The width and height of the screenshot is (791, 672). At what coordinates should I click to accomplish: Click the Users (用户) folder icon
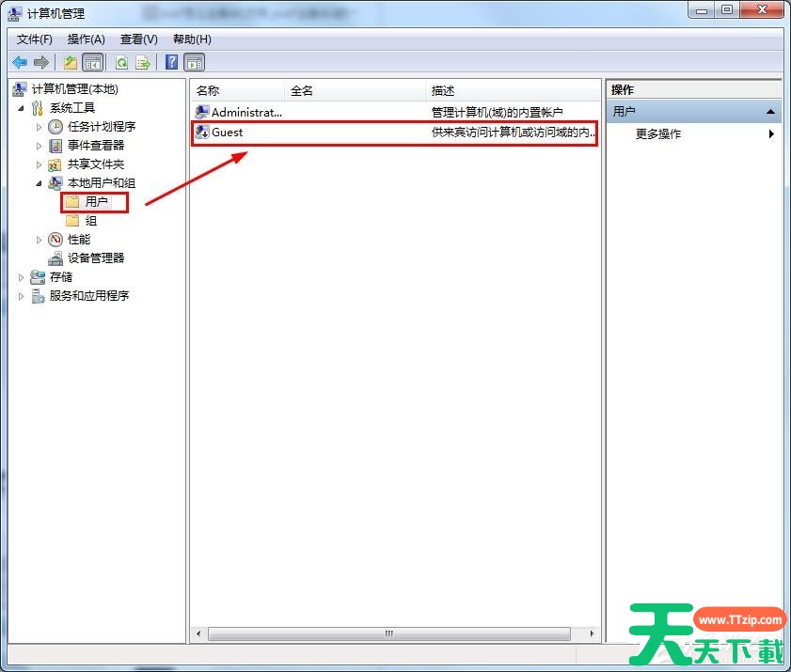click(72, 202)
